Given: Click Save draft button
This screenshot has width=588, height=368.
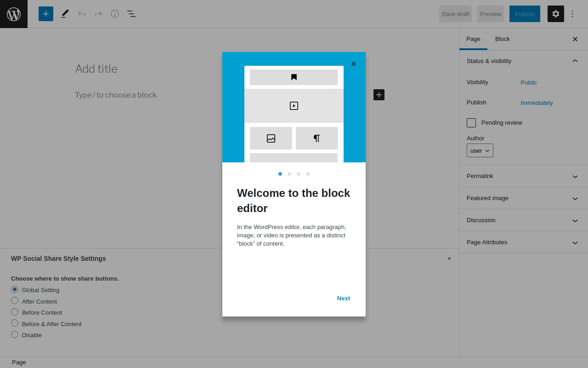Looking at the screenshot, I should pos(455,14).
